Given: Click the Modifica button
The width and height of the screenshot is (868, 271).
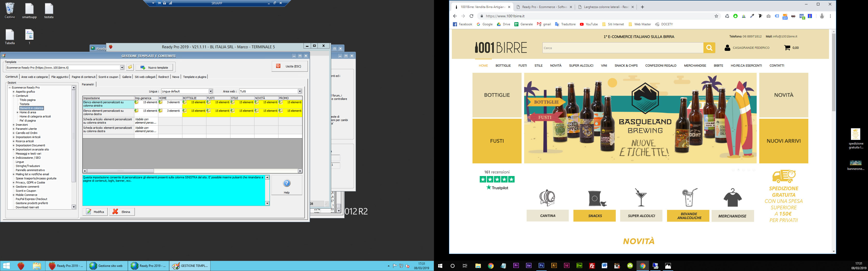Looking at the screenshot, I should [x=95, y=212].
